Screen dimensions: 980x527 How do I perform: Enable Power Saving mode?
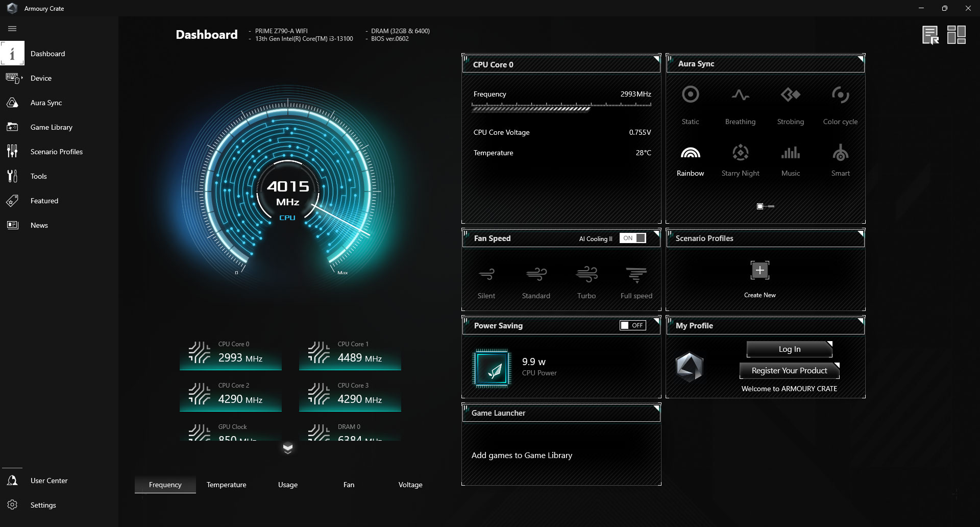click(x=632, y=325)
